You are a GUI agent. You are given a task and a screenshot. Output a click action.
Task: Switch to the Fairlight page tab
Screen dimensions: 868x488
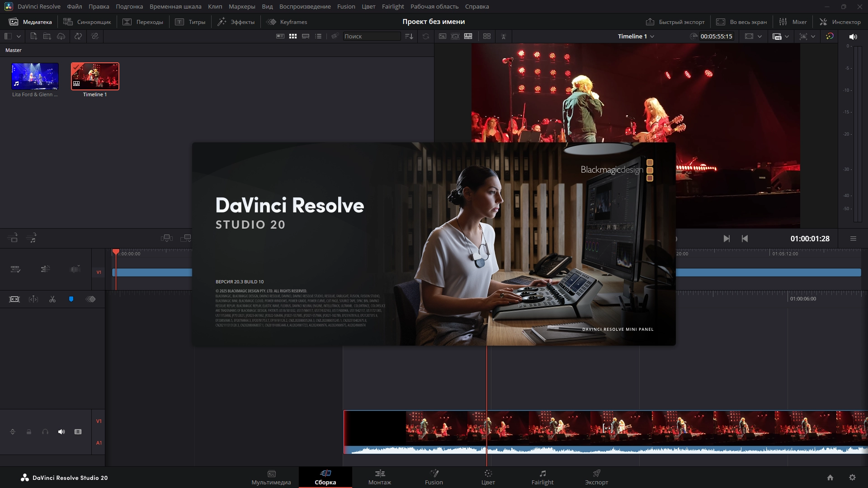point(542,477)
